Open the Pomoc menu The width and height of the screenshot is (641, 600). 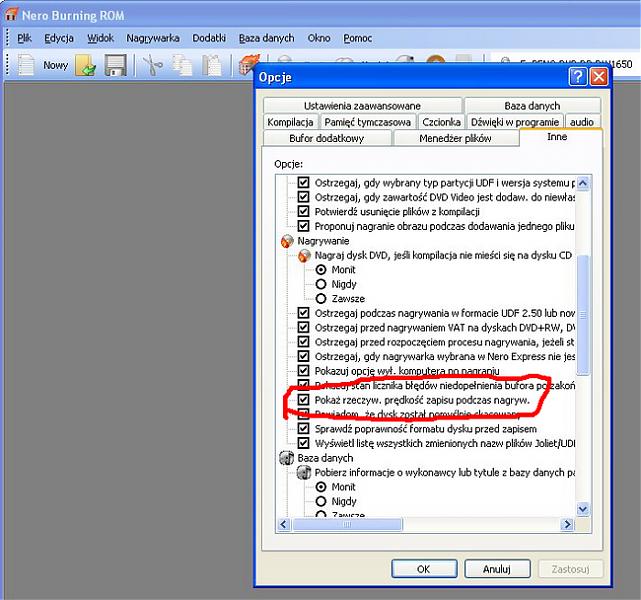[x=357, y=38]
